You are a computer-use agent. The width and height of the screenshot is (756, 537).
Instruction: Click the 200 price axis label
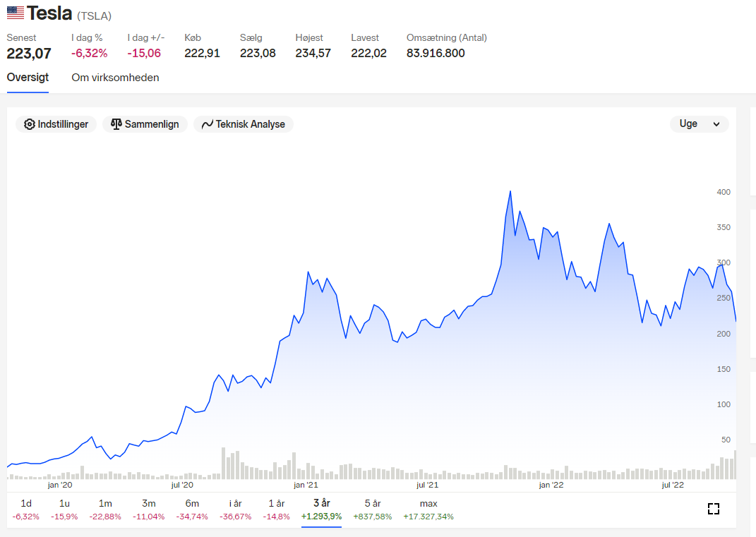(x=724, y=334)
